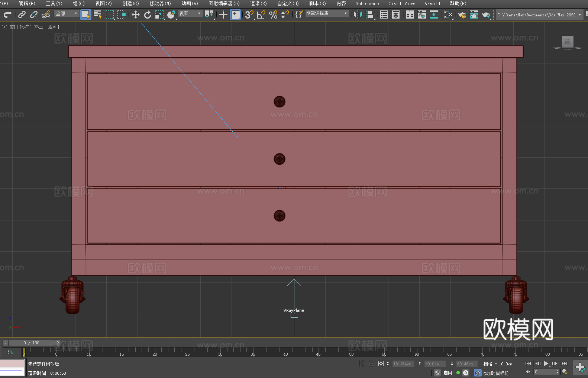Click Select and Manipulate icon
Image resolution: width=588 pixels, height=378 pixels.
coord(223,14)
